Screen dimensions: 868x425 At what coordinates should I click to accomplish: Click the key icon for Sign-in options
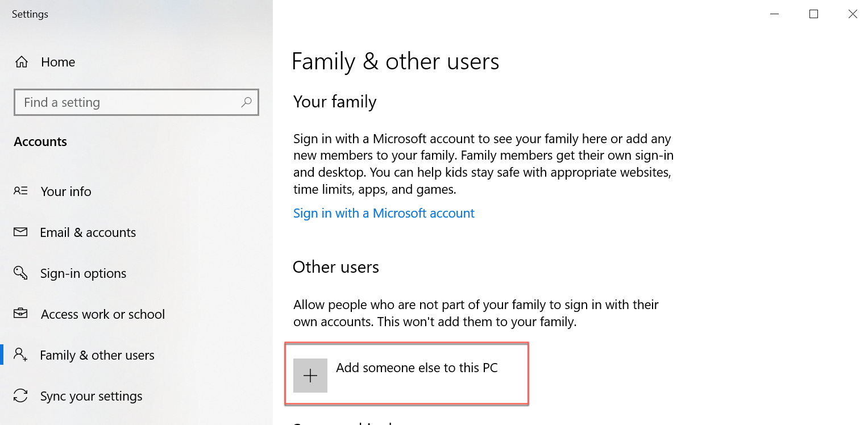[x=20, y=273]
